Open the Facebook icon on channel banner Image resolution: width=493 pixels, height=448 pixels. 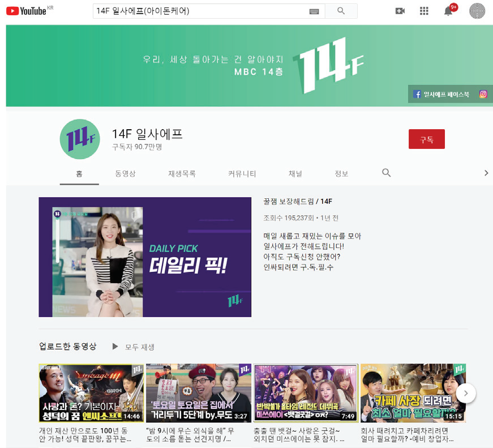point(417,94)
